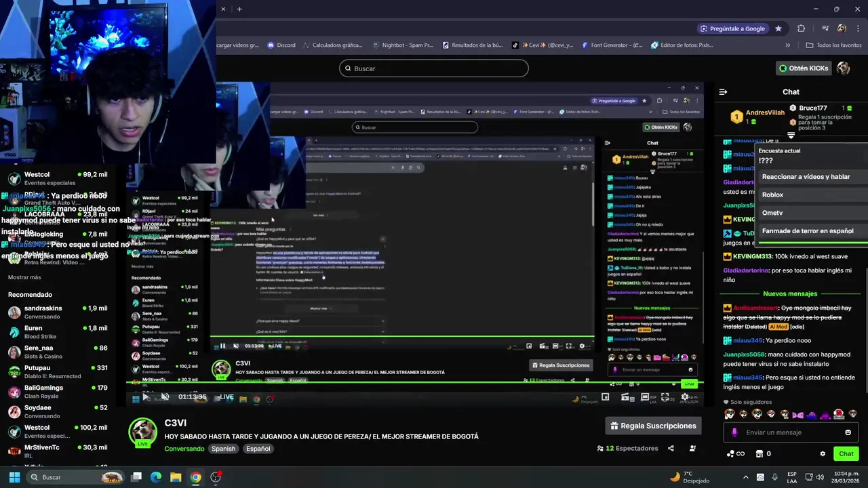Screen dimensions: 868x488
Task: Expand the leaderboard chevron under Bruce177
Action: 791,136
